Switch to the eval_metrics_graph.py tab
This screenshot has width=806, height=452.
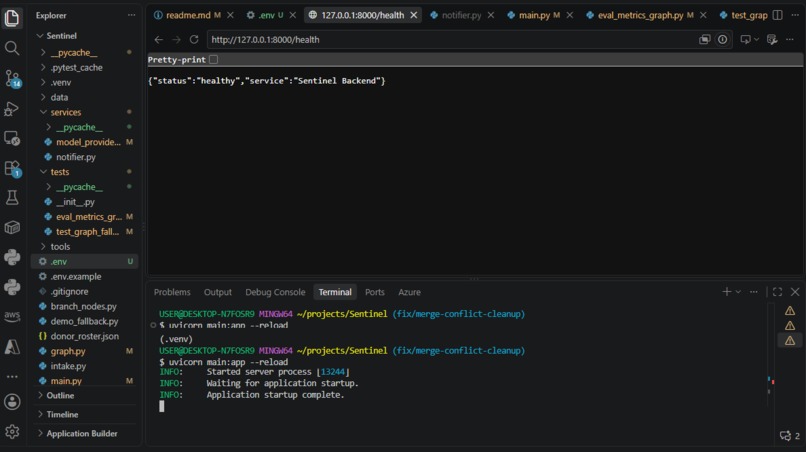pyautogui.click(x=640, y=15)
